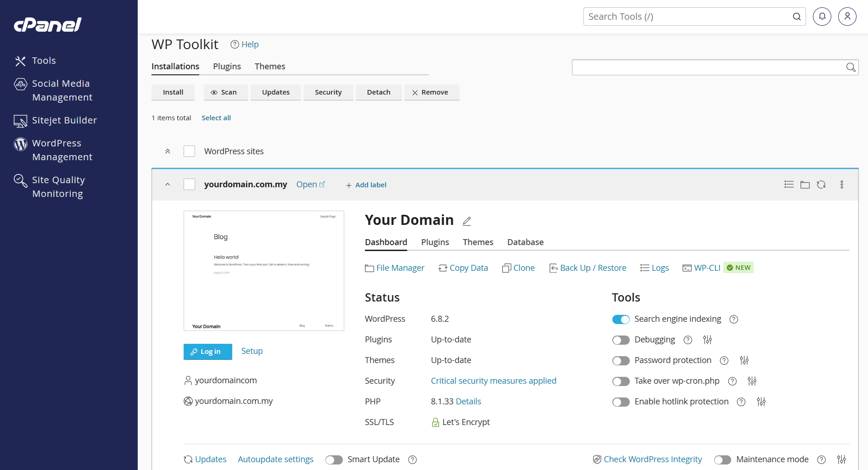Open site folder icon in header row
868x470 pixels.
(x=805, y=185)
